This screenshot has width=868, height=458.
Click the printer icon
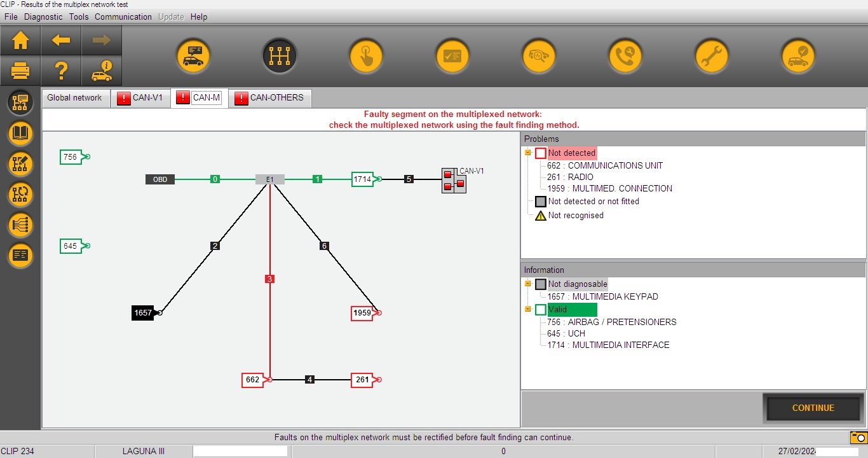pyautogui.click(x=20, y=71)
